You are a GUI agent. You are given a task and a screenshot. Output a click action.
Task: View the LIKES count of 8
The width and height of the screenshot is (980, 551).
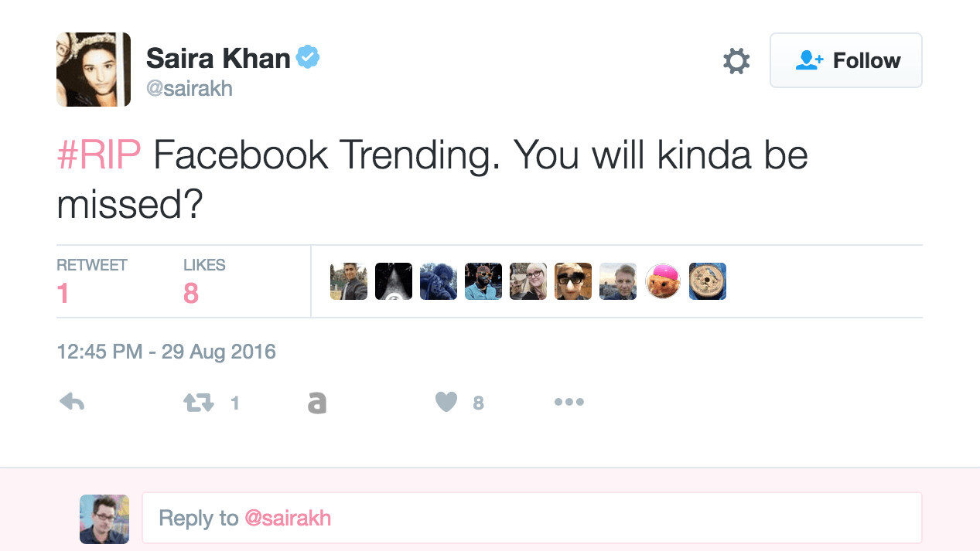click(191, 294)
